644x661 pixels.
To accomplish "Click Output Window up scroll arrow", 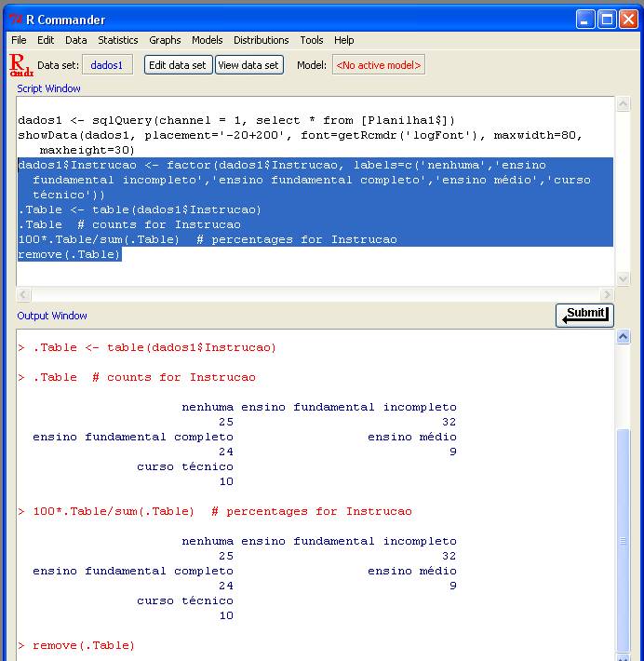I will tap(624, 337).
